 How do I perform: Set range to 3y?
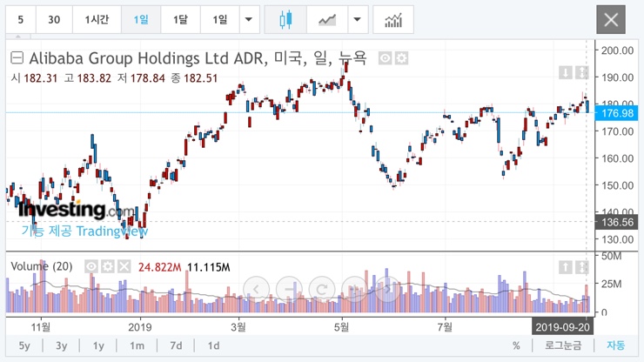pos(62,345)
